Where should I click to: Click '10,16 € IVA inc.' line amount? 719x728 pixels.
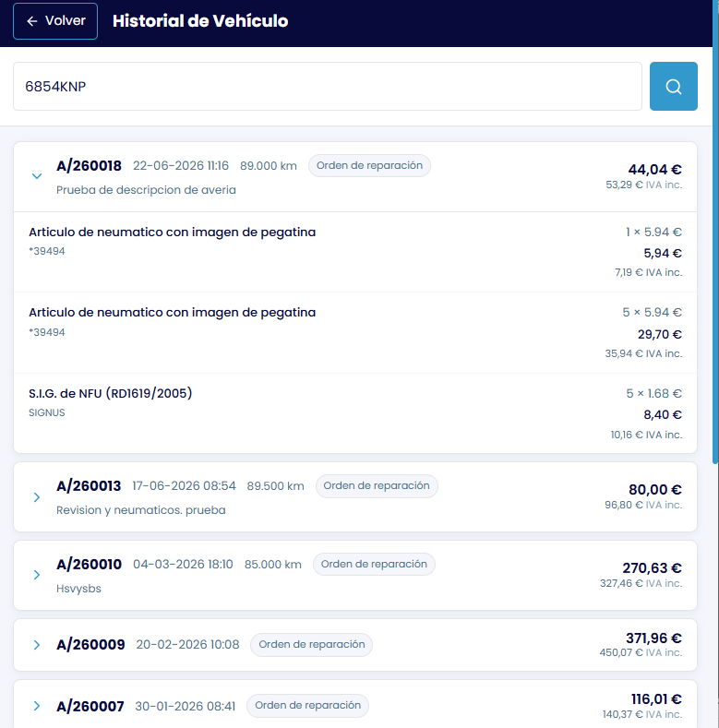(x=646, y=435)
